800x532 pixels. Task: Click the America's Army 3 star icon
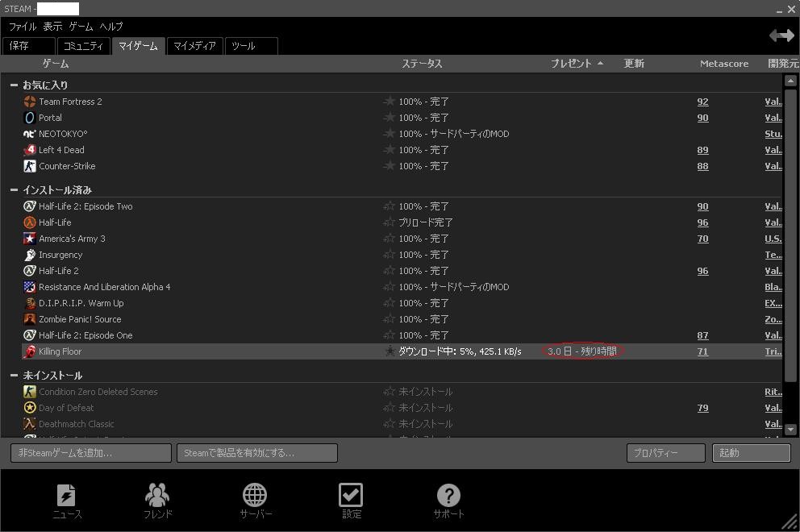(x=30, y=239)
